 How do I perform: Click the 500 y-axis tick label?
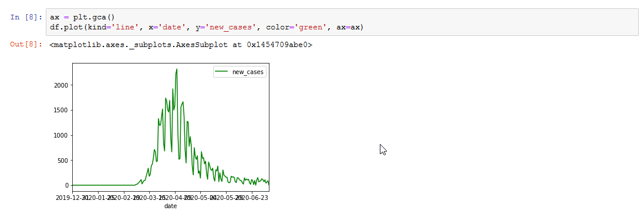click(x=63, y=161)
